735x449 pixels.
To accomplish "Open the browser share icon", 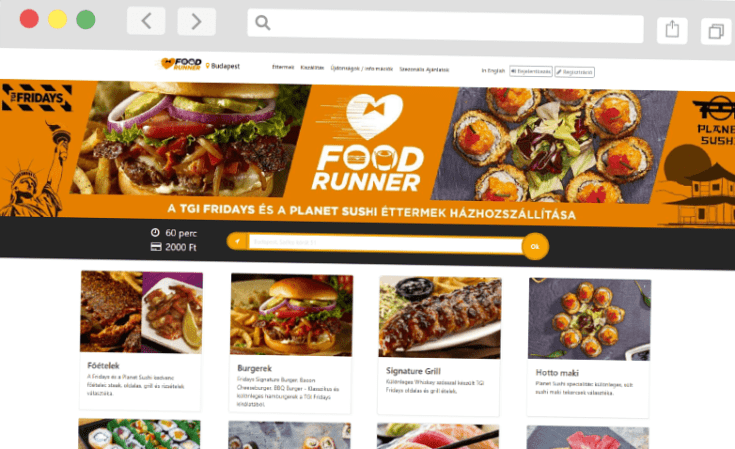I will click(x=672, y=30).
